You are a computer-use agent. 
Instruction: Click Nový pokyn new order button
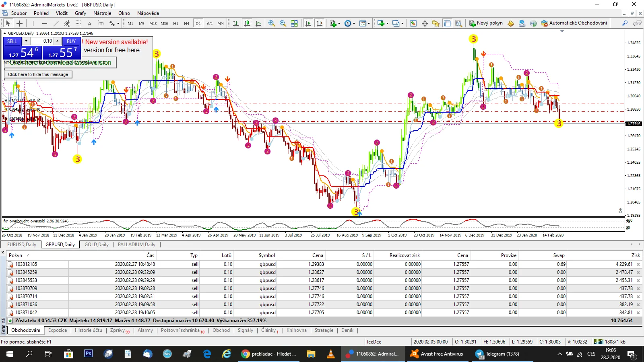coord(486,23)
